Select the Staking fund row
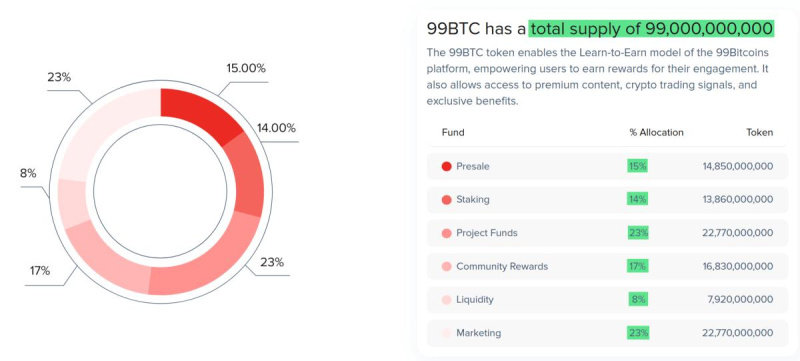Viewport: 800px width, 361px height. pos(607,199)
